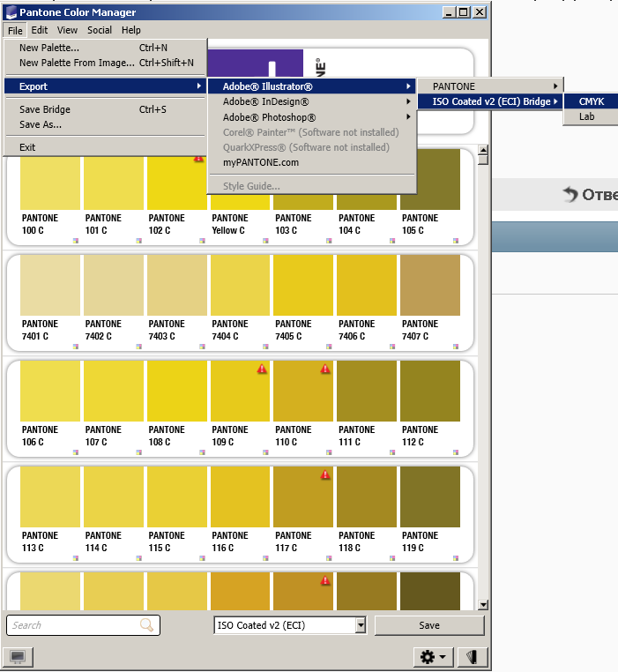Click the scrollbar up arrow

[x=483, y=150]
